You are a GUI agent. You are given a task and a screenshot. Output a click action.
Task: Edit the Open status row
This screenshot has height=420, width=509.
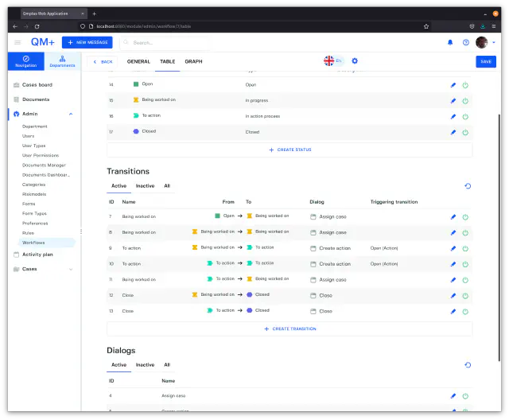point(453,85)
